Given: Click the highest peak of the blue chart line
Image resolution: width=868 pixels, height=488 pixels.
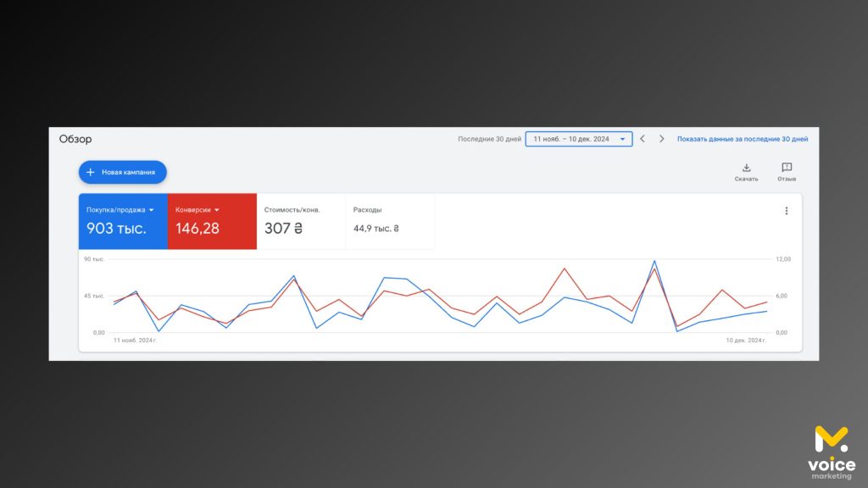Looking at the screenshot, I should coord(654,261).
